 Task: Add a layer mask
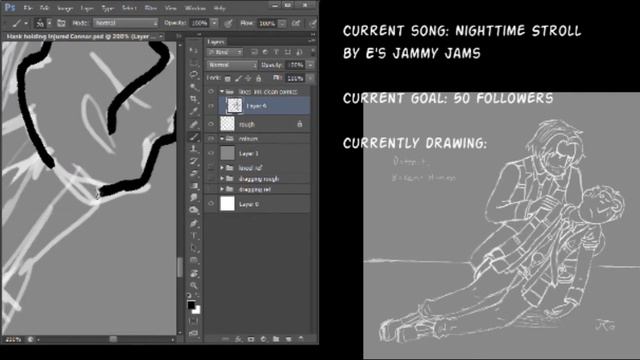(251, 339)
